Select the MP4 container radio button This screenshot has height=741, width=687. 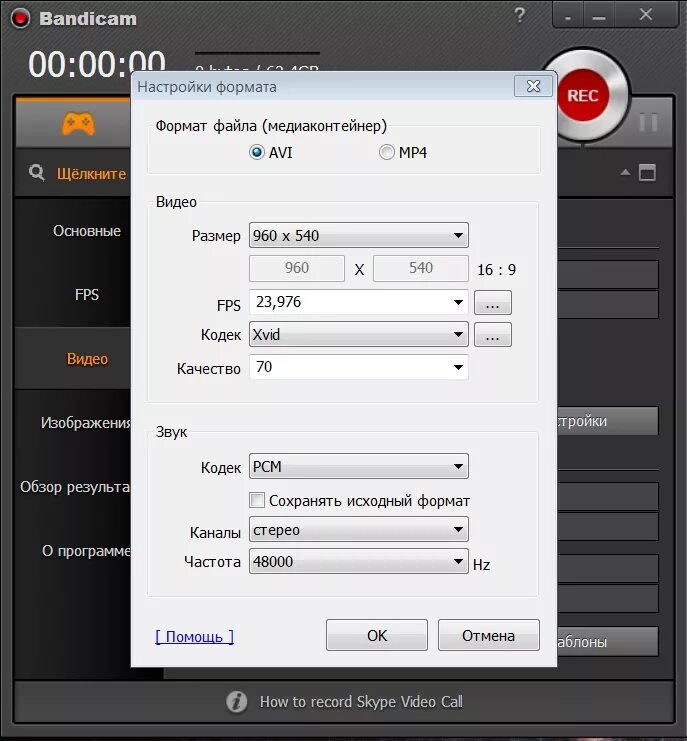[386, 152]
